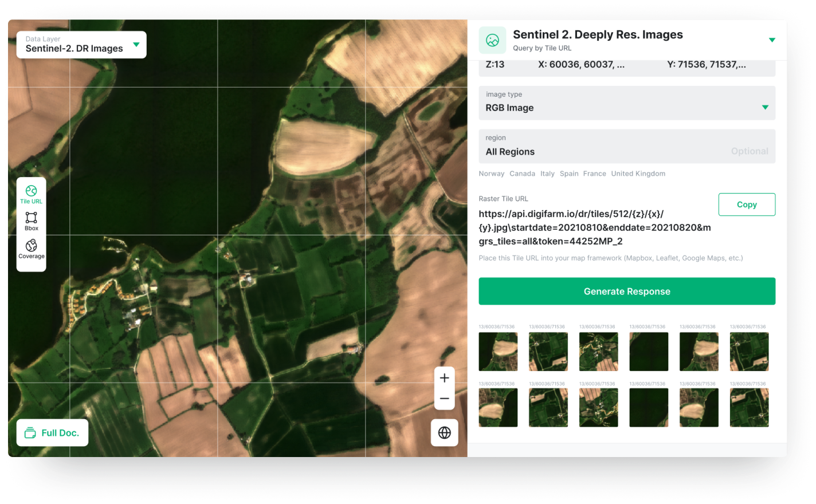
Task: Open the Coverage tool
Action: [31, 250]
